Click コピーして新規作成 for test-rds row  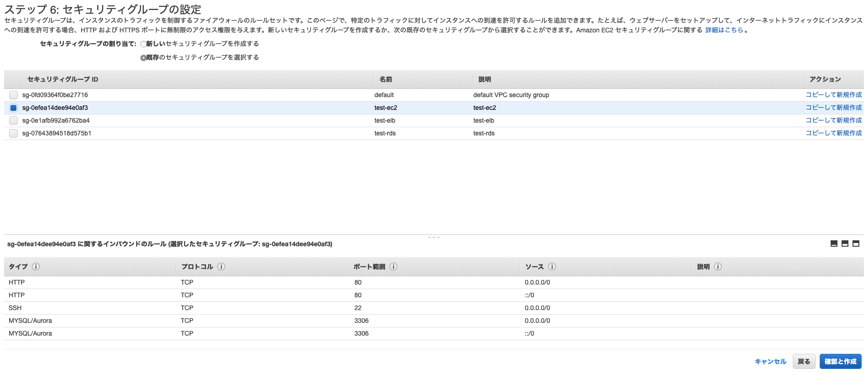pyautogui.click(x=833, y=133)
